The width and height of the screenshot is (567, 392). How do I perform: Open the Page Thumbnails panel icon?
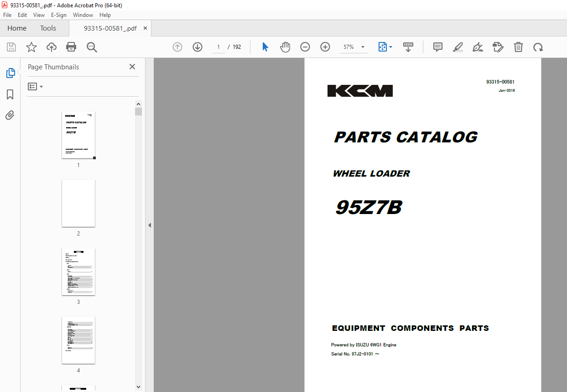pyautogui.click(x=10, y=73)
